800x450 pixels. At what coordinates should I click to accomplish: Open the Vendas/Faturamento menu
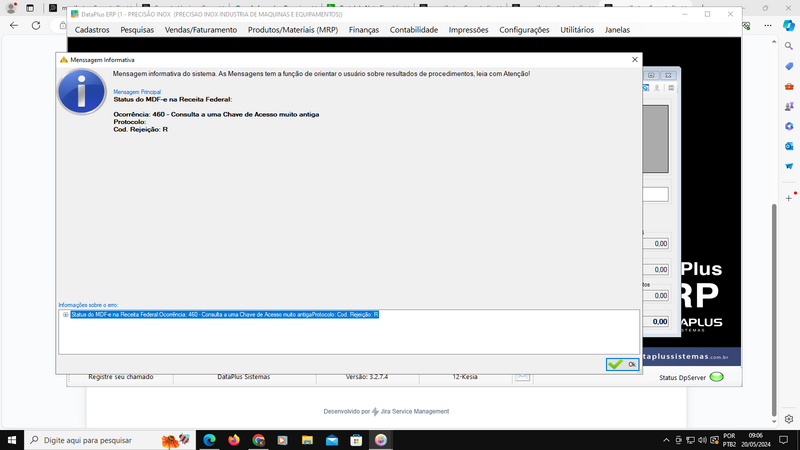pyautogui.click(x=201, y=30)
